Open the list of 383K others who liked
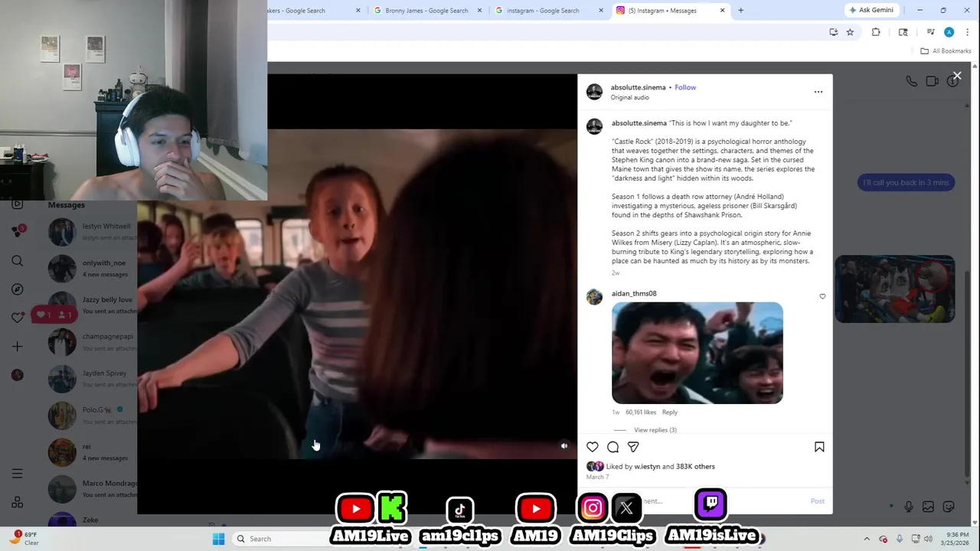The height and width of the screenshot is (551, 980). pyautogui.click(x=695, y=466)
